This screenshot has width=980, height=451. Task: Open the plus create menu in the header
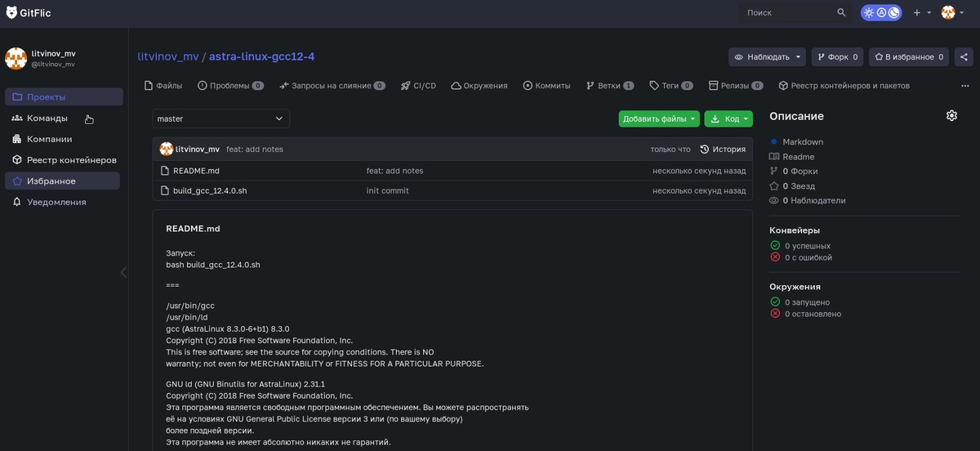[x=922, y=12]
